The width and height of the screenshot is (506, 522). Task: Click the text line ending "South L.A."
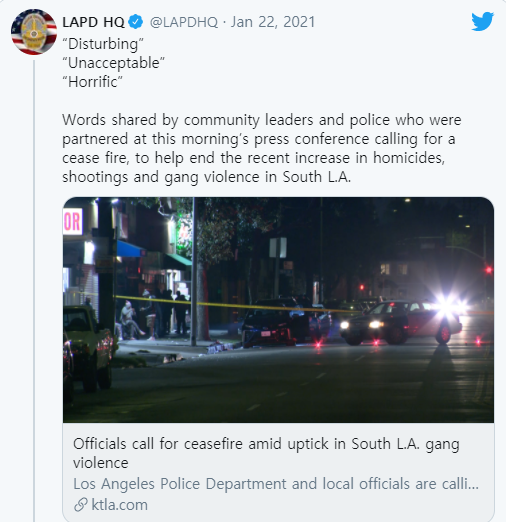tap(206, 177)
